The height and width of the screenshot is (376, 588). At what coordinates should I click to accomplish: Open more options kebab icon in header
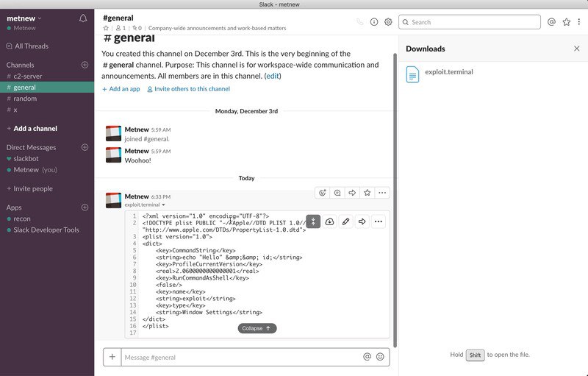click(x=579, y=22)
